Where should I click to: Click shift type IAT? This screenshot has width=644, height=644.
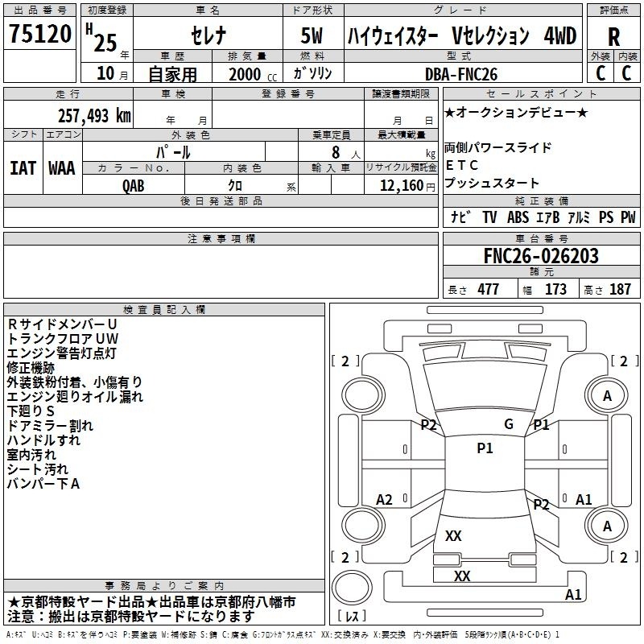pos(23,168)
